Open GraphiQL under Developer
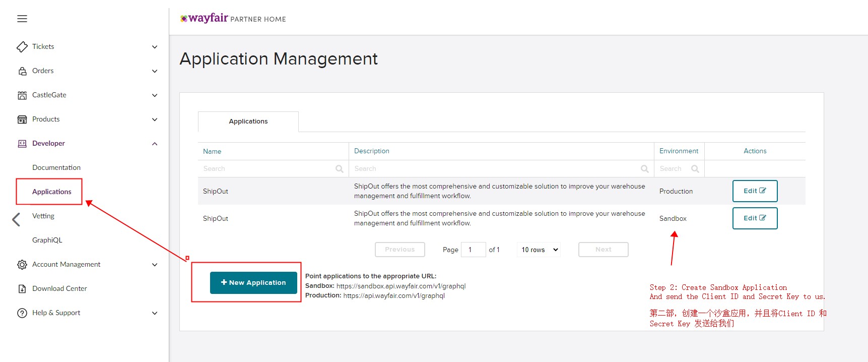 point(47,240)
